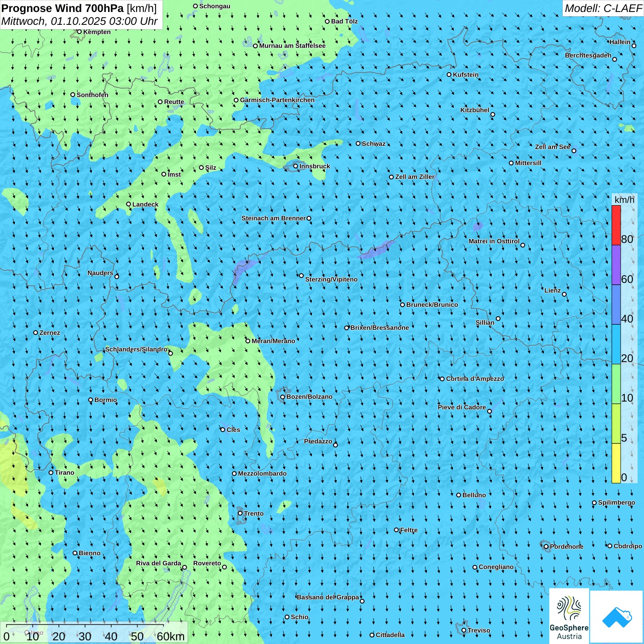The image size is (644, 644).
Task: Click the Bormio label
Action: tap(105, 400)
